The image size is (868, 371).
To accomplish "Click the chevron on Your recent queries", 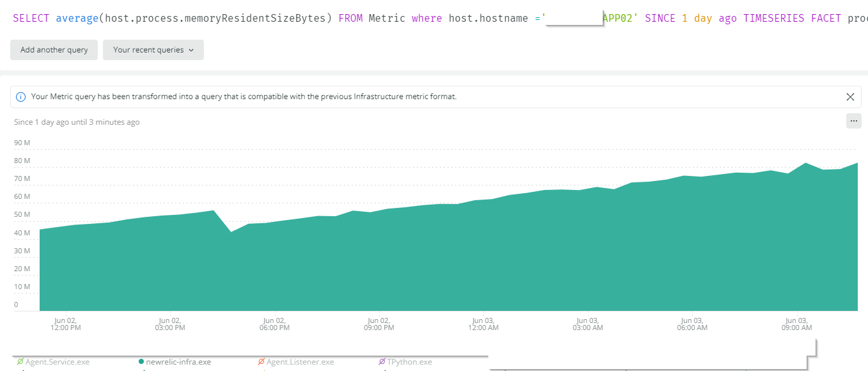I will [192, 50].
